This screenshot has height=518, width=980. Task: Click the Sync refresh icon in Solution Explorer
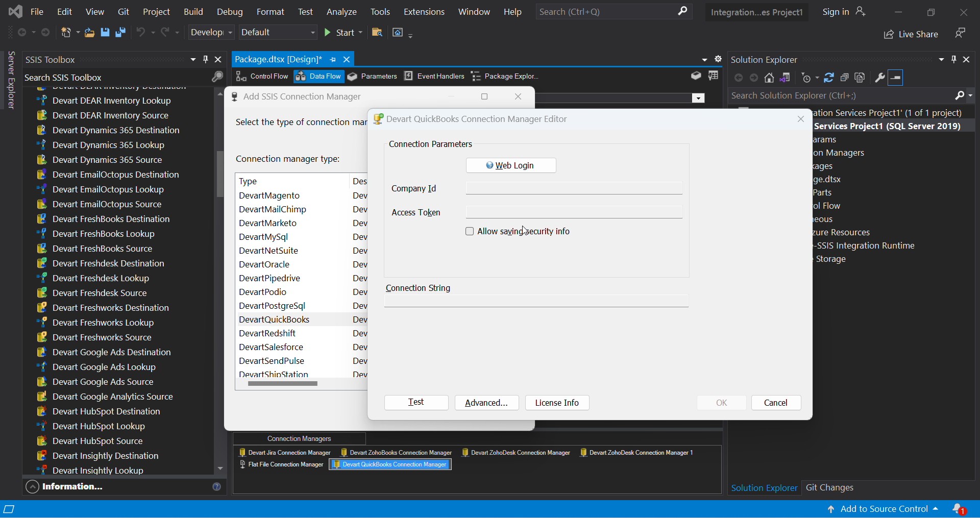tap(829, 78)
